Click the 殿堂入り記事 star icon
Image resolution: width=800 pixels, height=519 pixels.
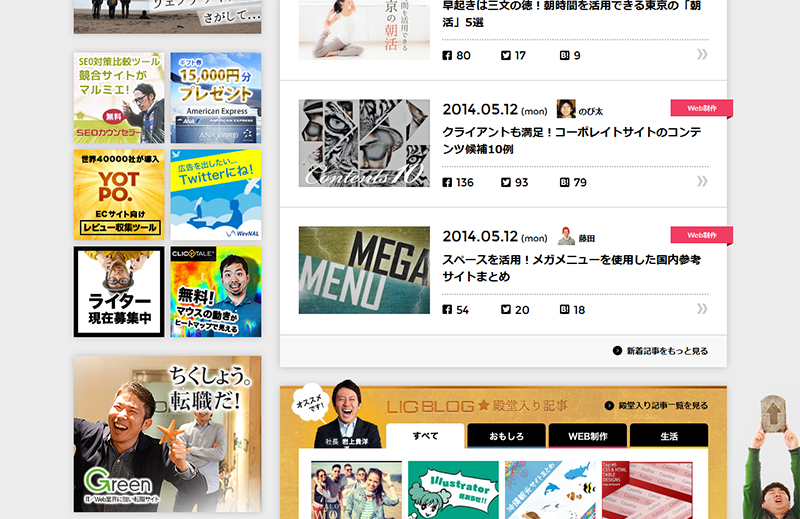point(483,405)
